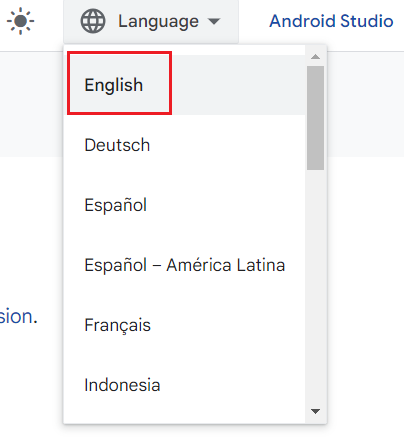This screenshot has height=445, width=404.
Task: Open the Android Studio link
Action: 331,21
